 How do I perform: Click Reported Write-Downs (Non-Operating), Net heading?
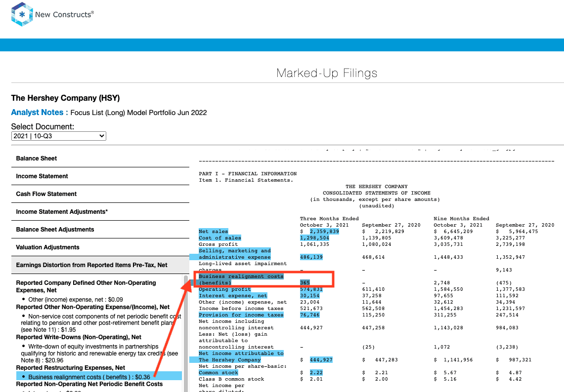pos(79,337)
